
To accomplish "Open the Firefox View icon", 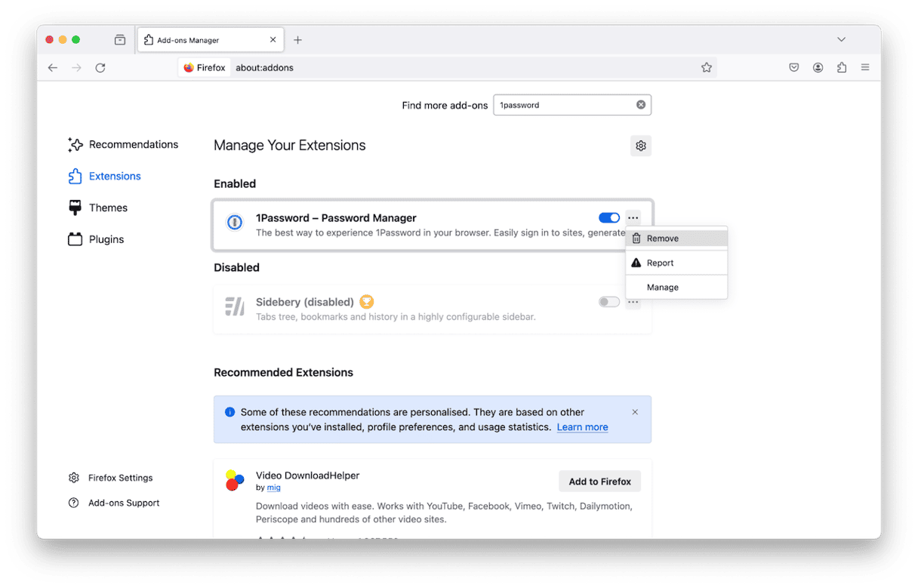I will pyautogui.click(x=120, y=40).
